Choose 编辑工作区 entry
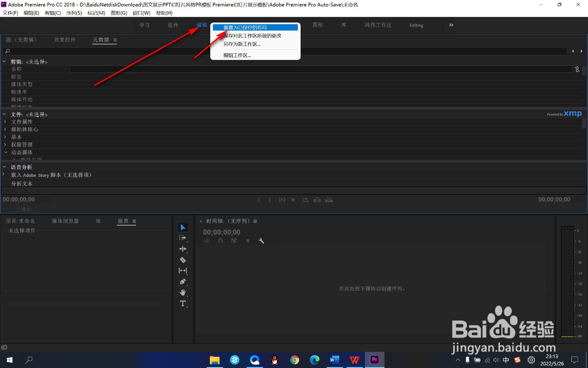 pyautogui.click(x=255, y=55)
